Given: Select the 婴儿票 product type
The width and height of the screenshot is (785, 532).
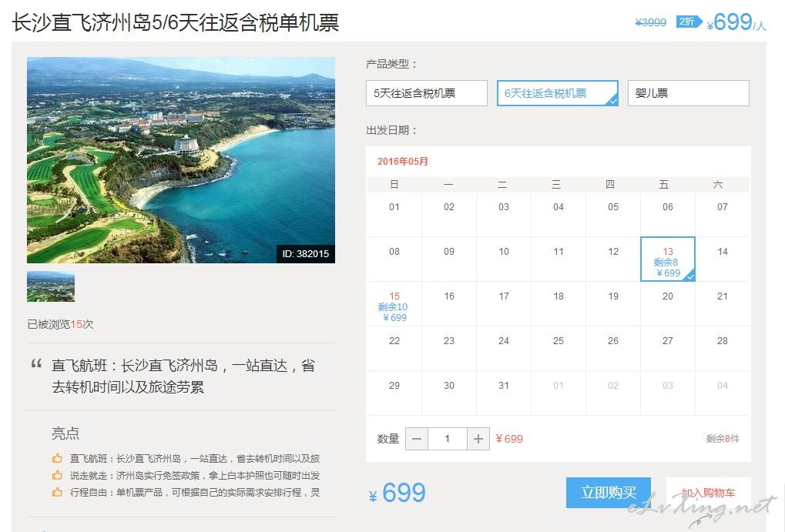Looking at the screenshot, I should pos(689,93).
